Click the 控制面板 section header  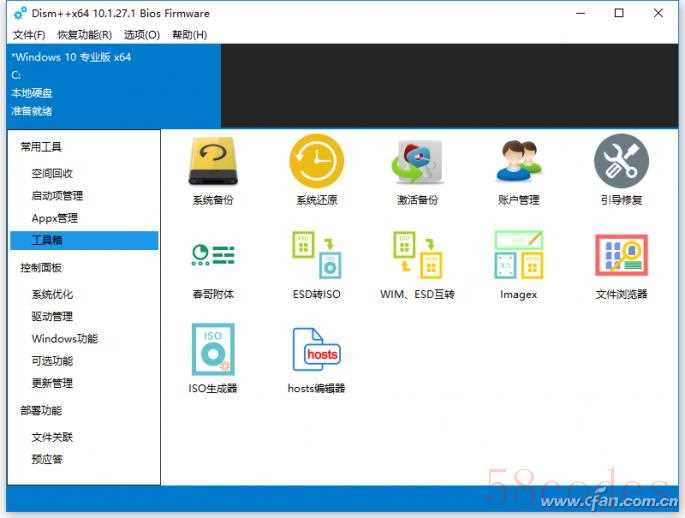[41, 267]
